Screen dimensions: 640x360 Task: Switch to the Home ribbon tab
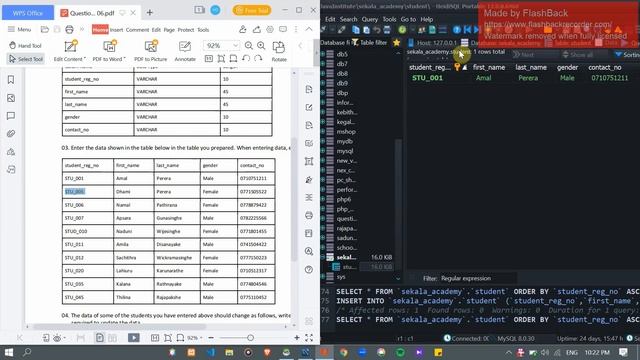(x=100, y=29)
